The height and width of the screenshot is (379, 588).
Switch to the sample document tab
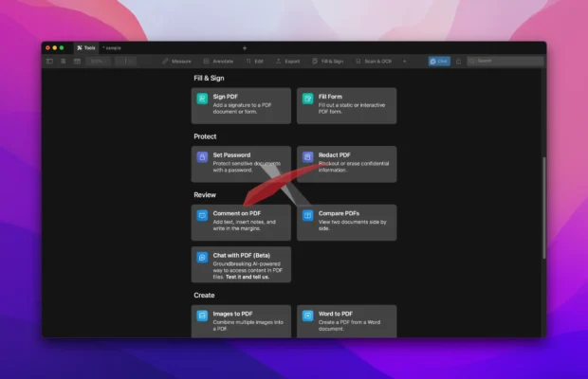(112, 48)
